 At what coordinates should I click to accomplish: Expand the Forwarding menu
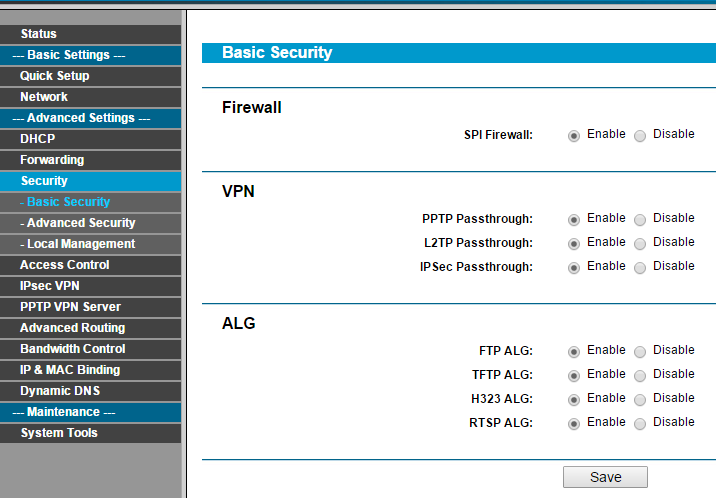(52, 160)
